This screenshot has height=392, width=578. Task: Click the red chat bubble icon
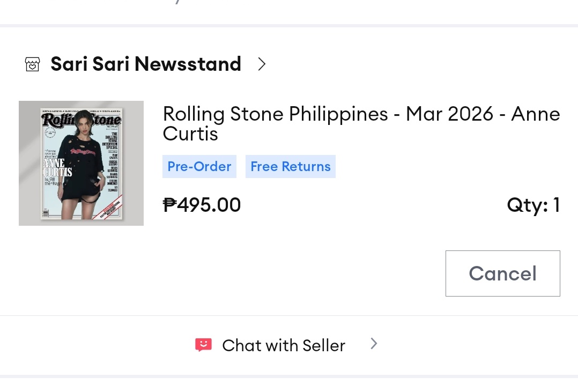click(203, 345)
